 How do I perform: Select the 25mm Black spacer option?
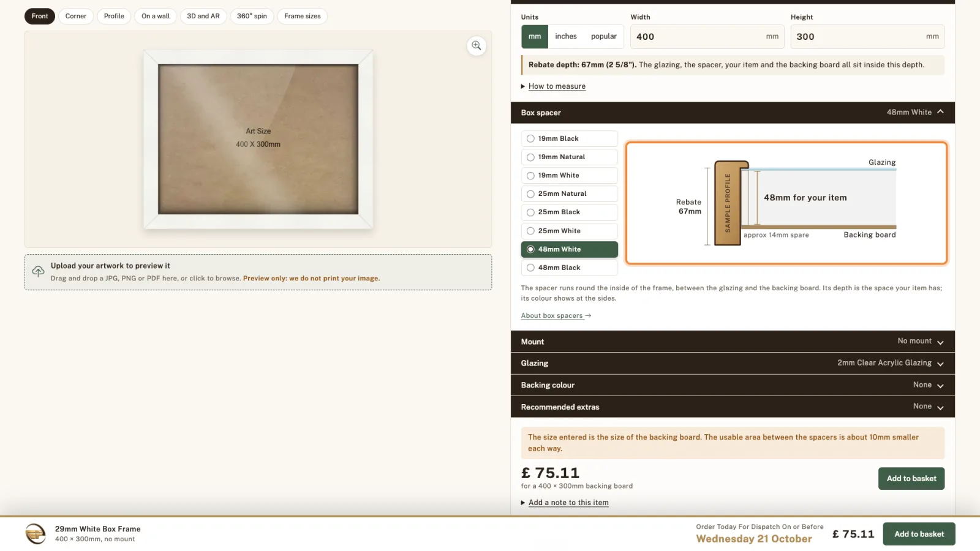(570, 212)
